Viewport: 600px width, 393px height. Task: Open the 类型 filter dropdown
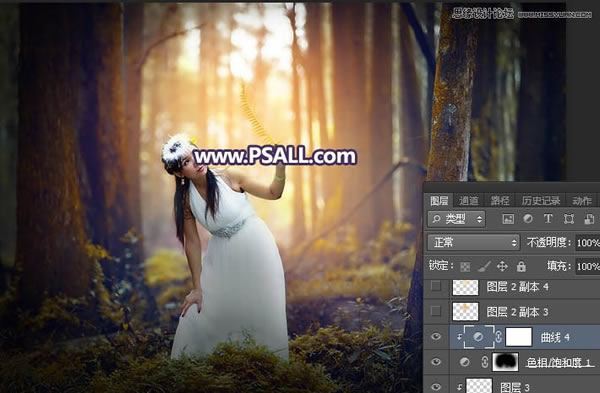pyautogui.click(x=456, y=219)
